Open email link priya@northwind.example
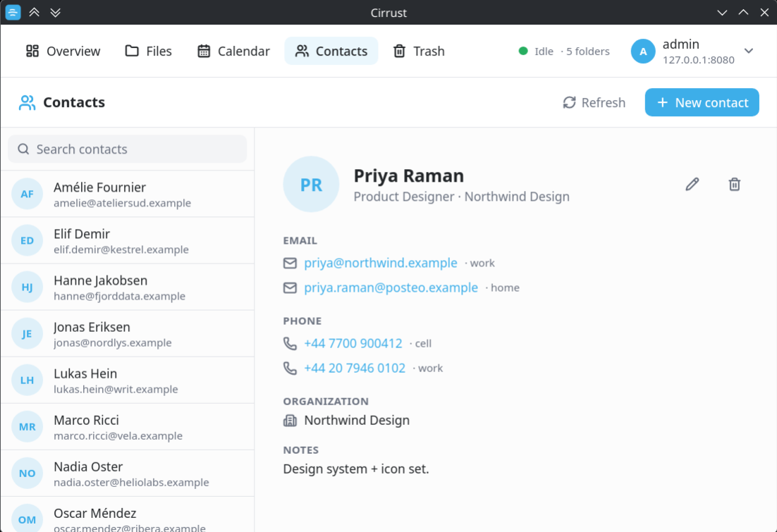The width and height of the screenshot is (777, 532). point(381,263)
